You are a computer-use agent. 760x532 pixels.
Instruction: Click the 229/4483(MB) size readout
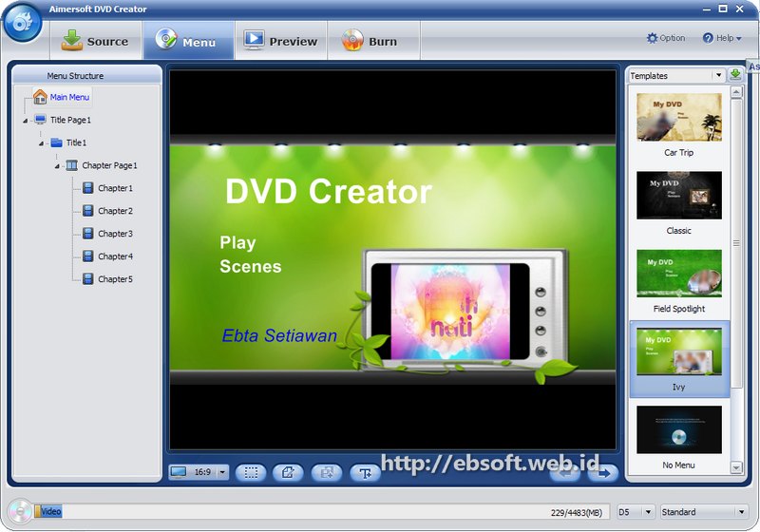[x=577, y=512]
